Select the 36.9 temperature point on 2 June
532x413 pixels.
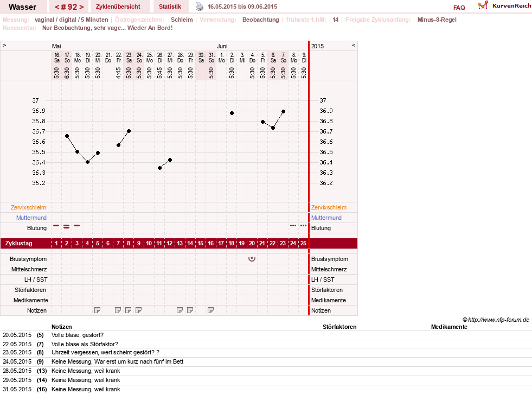coord(232,113)
